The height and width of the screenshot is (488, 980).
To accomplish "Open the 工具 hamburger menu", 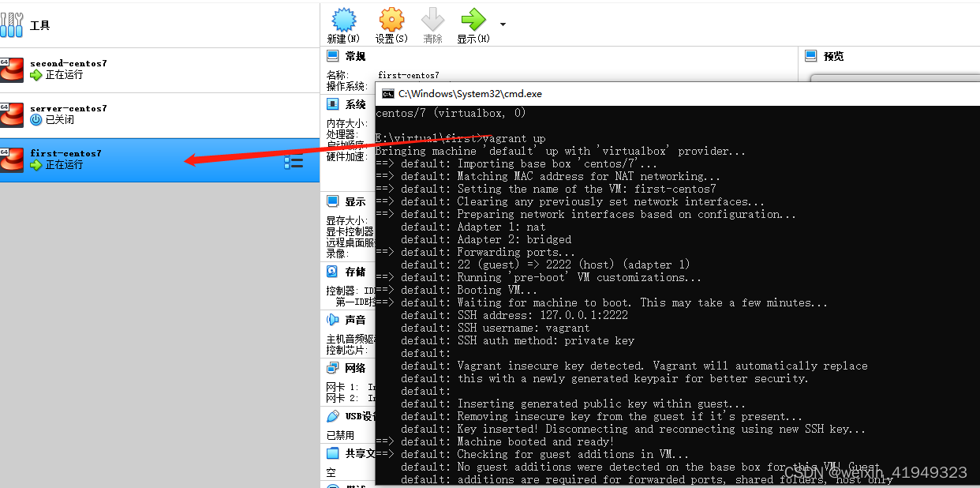I will [x=12, y=24].
